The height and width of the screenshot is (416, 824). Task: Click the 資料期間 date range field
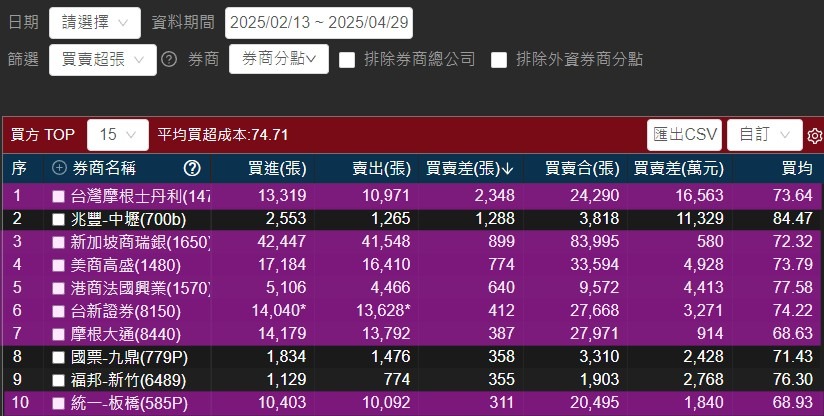pyautogui.click(x=318, y=23)
